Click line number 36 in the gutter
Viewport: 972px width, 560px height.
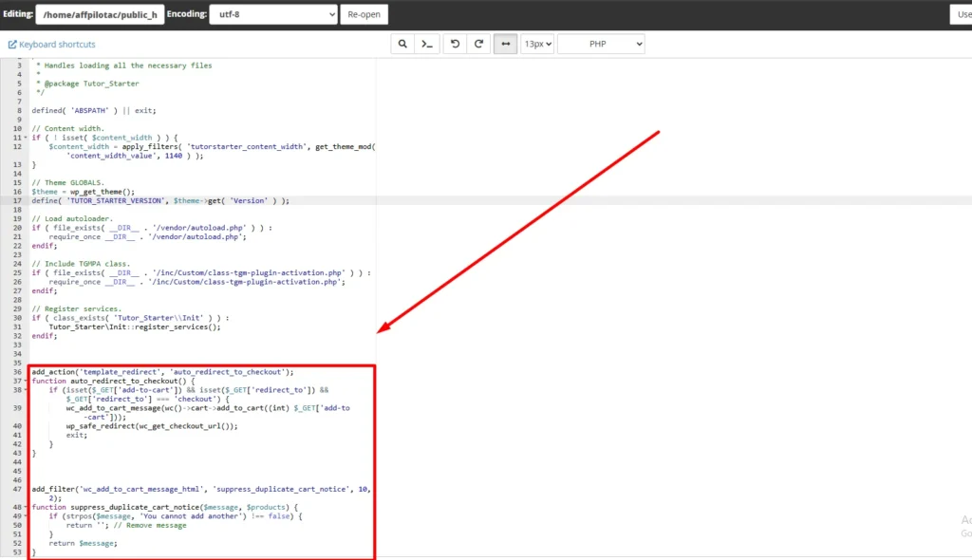click(x=17, y=372)
